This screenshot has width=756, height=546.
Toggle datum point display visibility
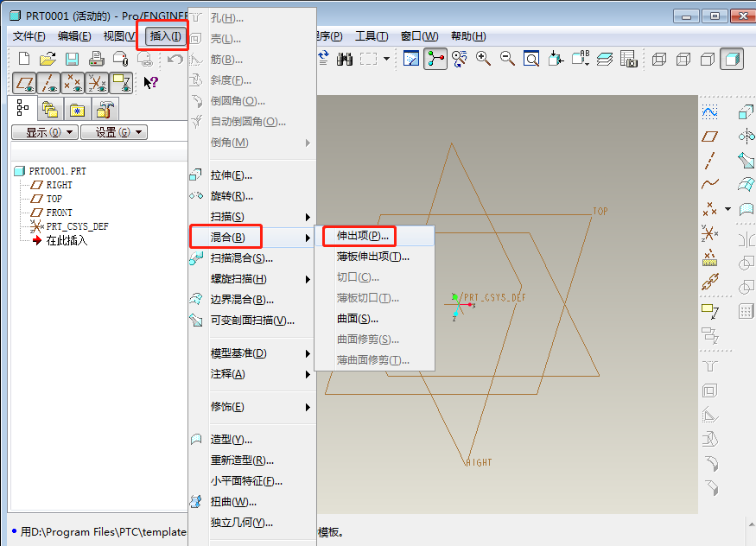coord(73,83)
